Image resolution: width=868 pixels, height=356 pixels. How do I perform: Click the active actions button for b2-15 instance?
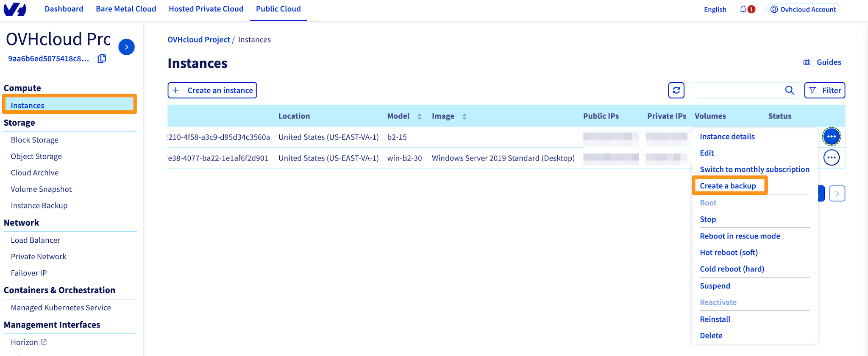(832, 137)
